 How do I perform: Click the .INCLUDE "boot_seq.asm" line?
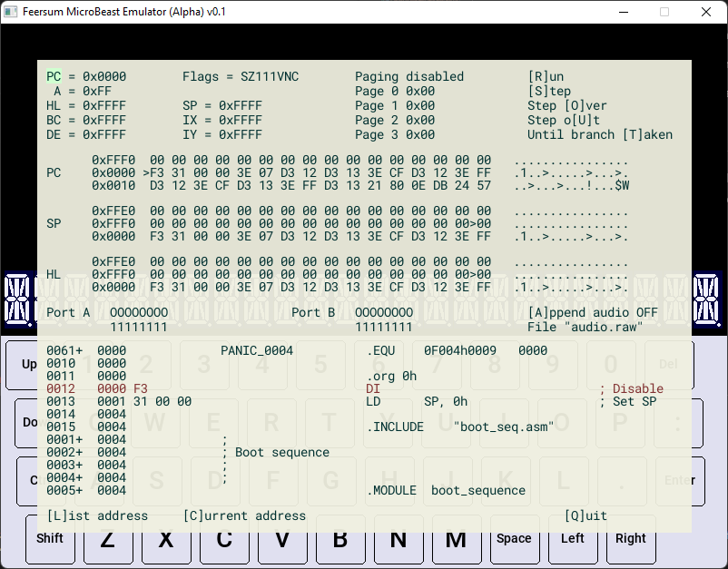point(460,427)
